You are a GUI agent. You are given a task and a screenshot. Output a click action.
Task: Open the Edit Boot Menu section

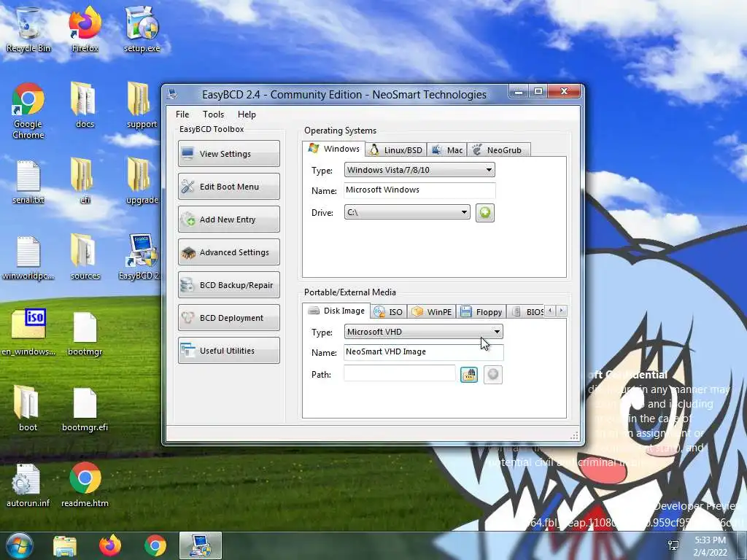click(x=228, y=186)
